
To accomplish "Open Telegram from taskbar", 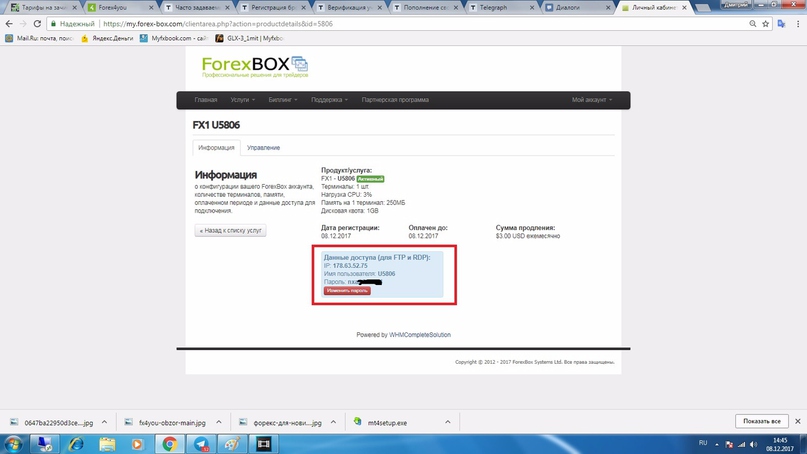I will [201, 444].
